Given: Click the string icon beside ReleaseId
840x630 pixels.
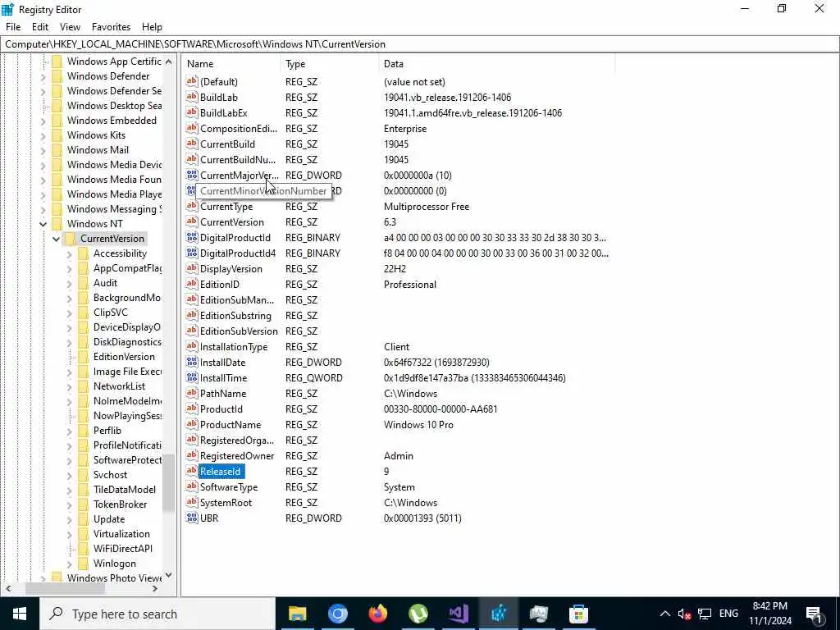Looking at the screenshot, I should (x=192, y=471).
